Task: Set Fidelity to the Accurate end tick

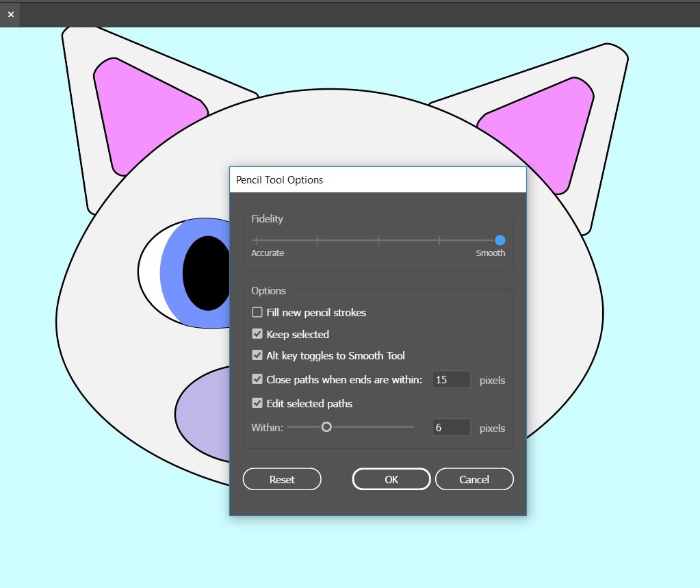Action: coord(256,240)
